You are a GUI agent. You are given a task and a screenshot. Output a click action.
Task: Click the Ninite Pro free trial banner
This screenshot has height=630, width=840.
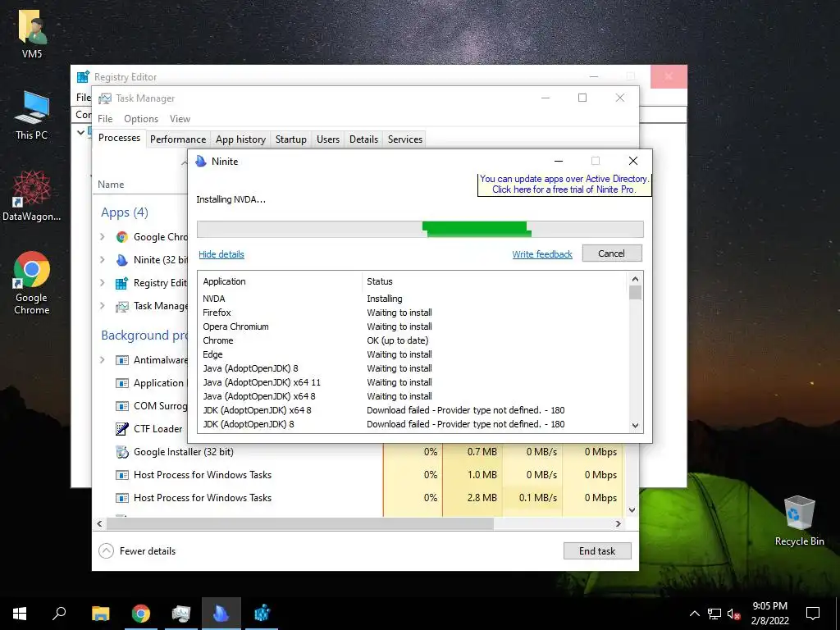pos(564,185)
